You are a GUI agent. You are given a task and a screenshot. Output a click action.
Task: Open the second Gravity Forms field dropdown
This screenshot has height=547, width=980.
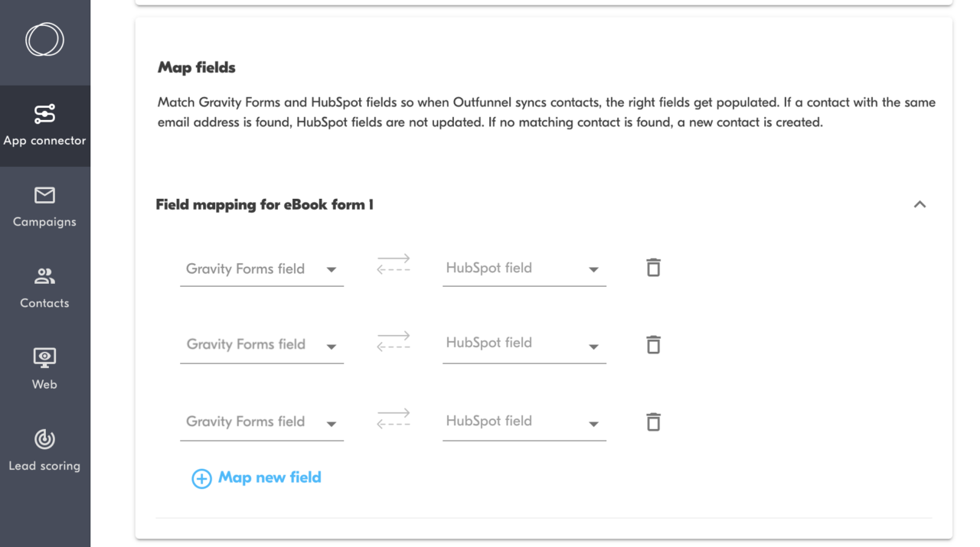coord(332,345)
